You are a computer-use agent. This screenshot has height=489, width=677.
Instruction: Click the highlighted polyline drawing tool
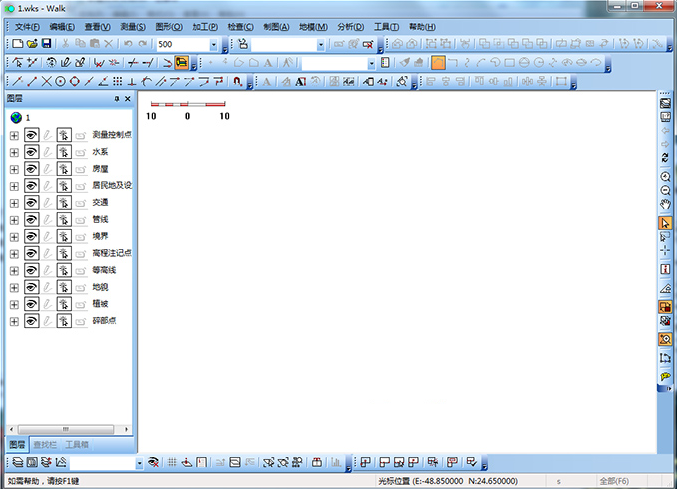pos(438,63)
